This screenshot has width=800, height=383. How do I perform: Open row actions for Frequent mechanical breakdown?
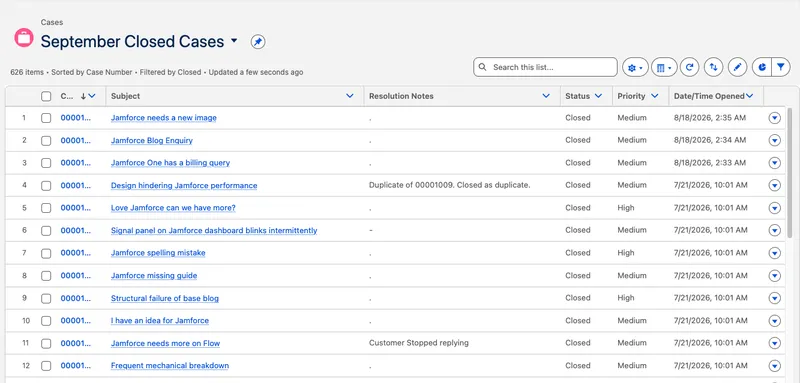point(774,366)
